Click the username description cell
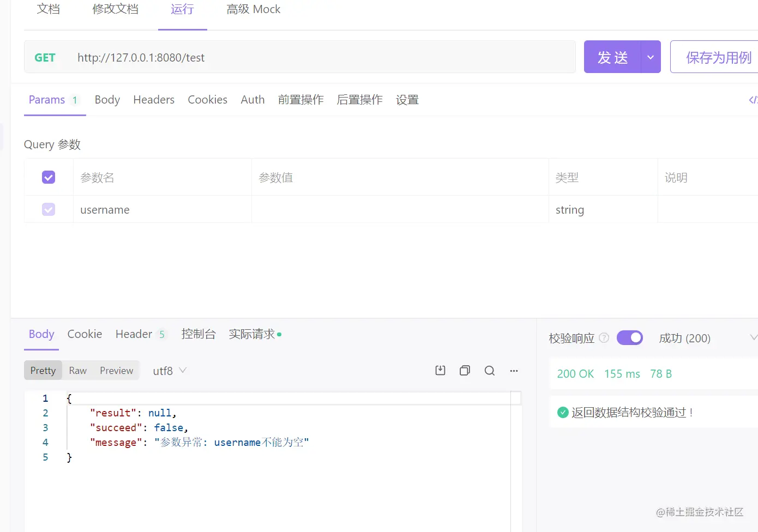 tap(708, 210)
